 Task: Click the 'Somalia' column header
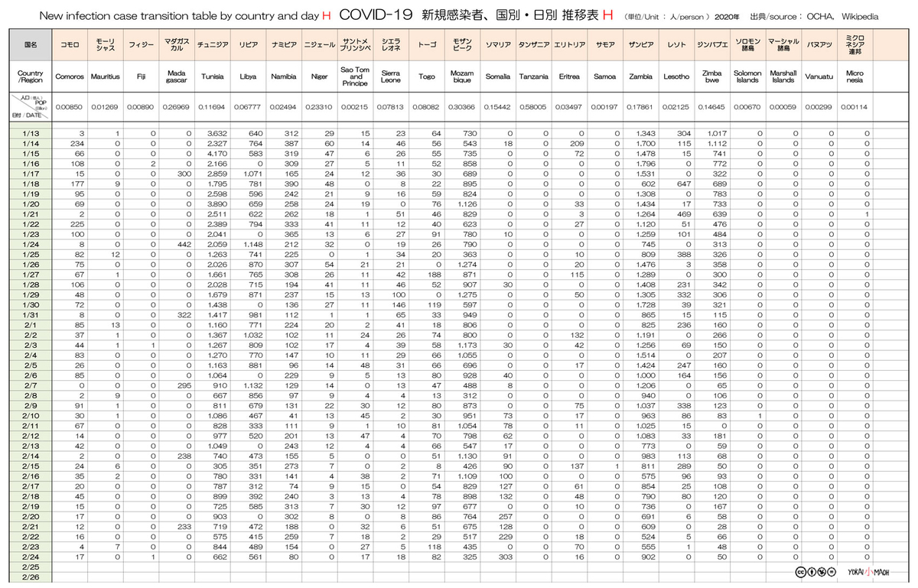(x=498, y=77)
